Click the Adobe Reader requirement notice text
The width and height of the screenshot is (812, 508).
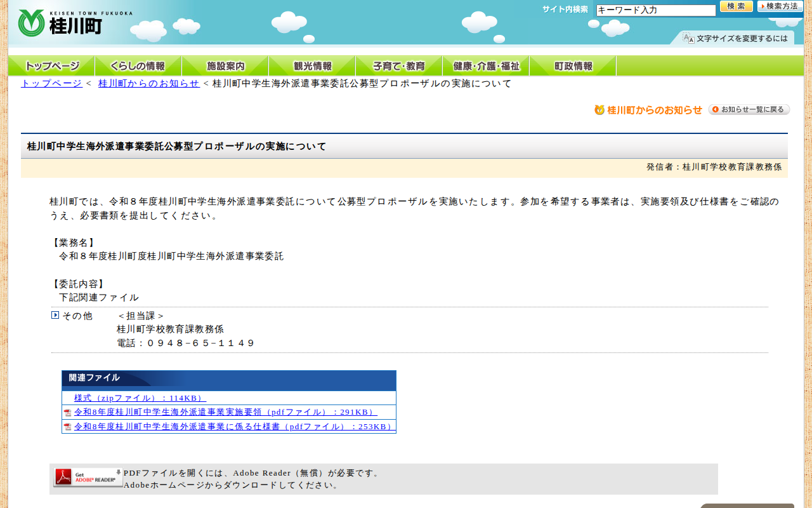(x=252, y=473)
